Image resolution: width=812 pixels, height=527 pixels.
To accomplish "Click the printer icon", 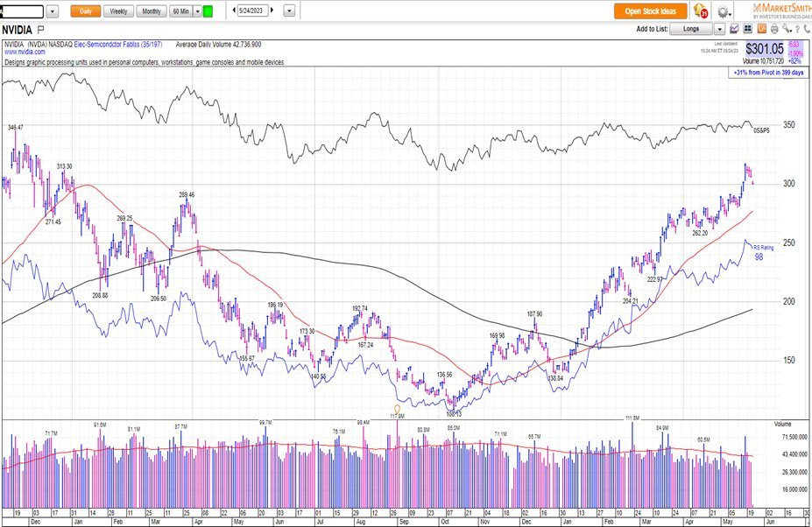I will click(x=774, y=29).
